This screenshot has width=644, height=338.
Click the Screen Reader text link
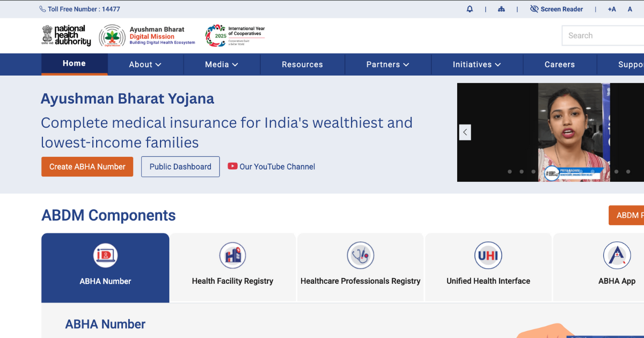pyautogui.click(x=562, y=9)
